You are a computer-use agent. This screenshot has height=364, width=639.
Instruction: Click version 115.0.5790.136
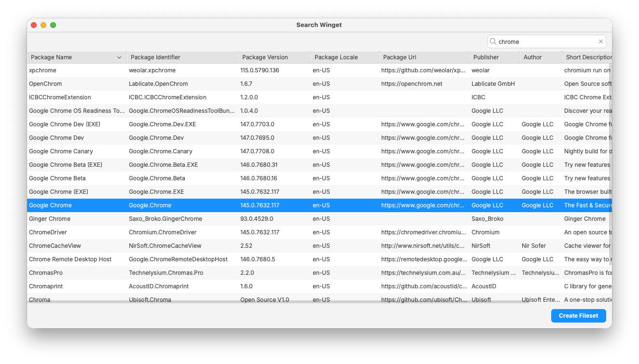click(x=260, y=70)
